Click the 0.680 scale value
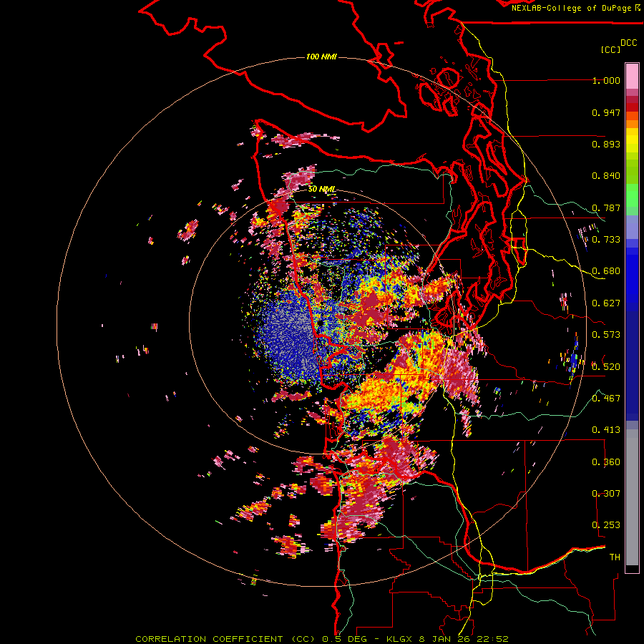The width and height of the screenshot is (644, 644). 606,271
